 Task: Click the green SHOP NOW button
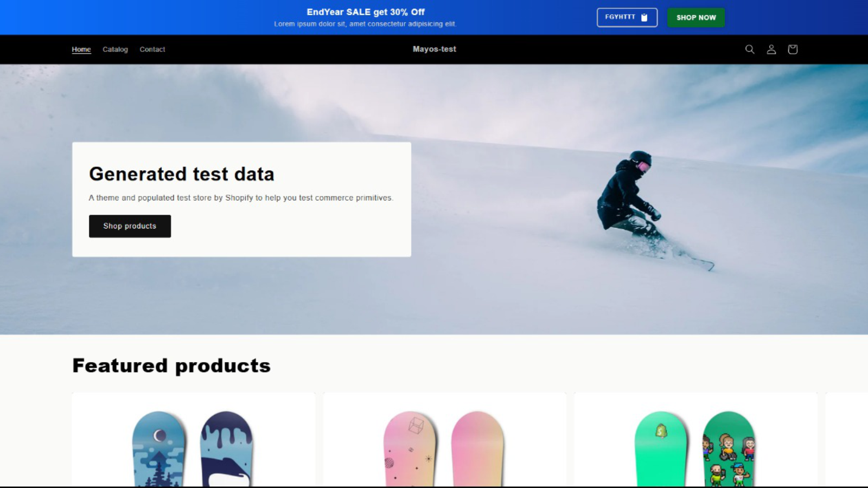(696, 17)
